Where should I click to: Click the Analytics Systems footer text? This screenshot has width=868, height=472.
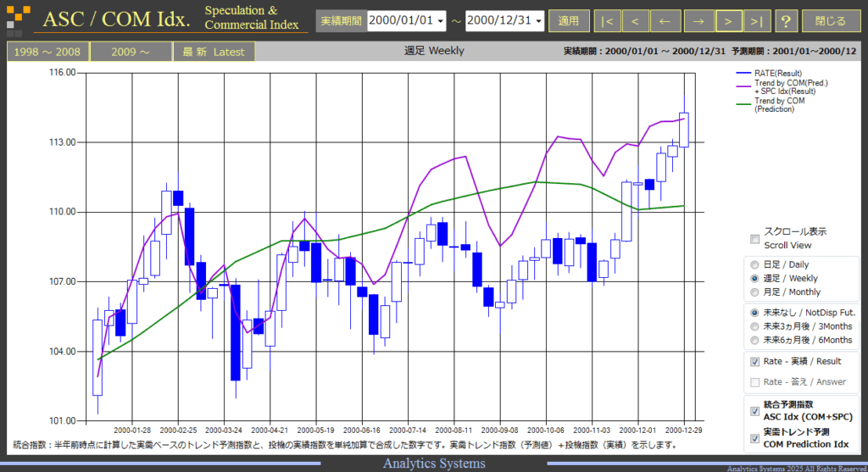pyautogui.click(x=434, y=464)
